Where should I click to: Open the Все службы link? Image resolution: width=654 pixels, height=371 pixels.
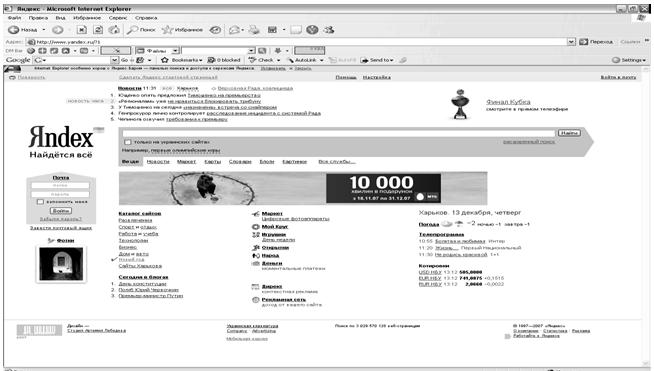pos(337,162)
